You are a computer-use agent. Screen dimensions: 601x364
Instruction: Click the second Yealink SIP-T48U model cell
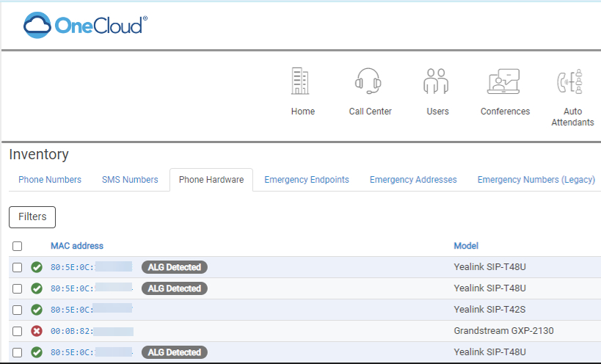(x=490, y=288)
